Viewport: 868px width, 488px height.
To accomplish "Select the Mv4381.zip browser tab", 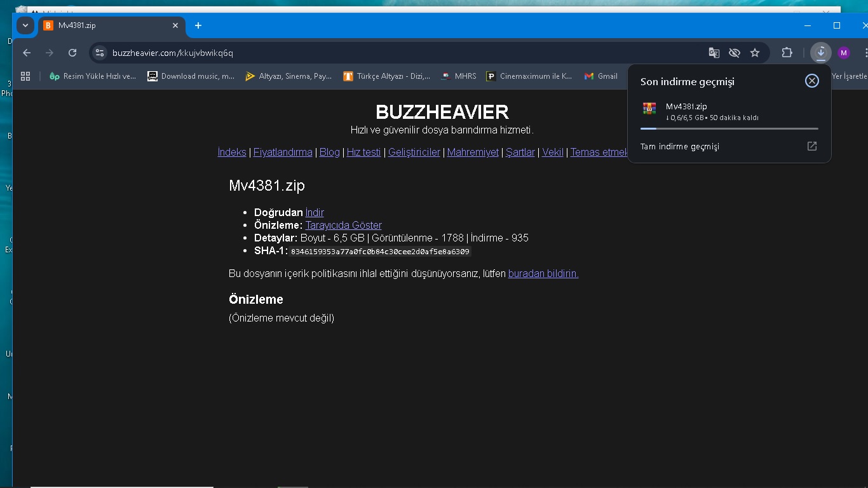I will 112,25.
